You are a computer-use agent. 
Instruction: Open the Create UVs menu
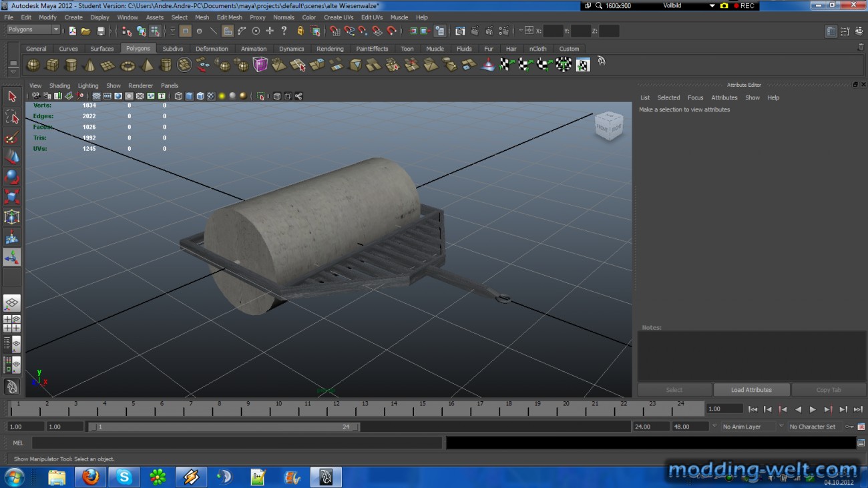click(339, 17)
